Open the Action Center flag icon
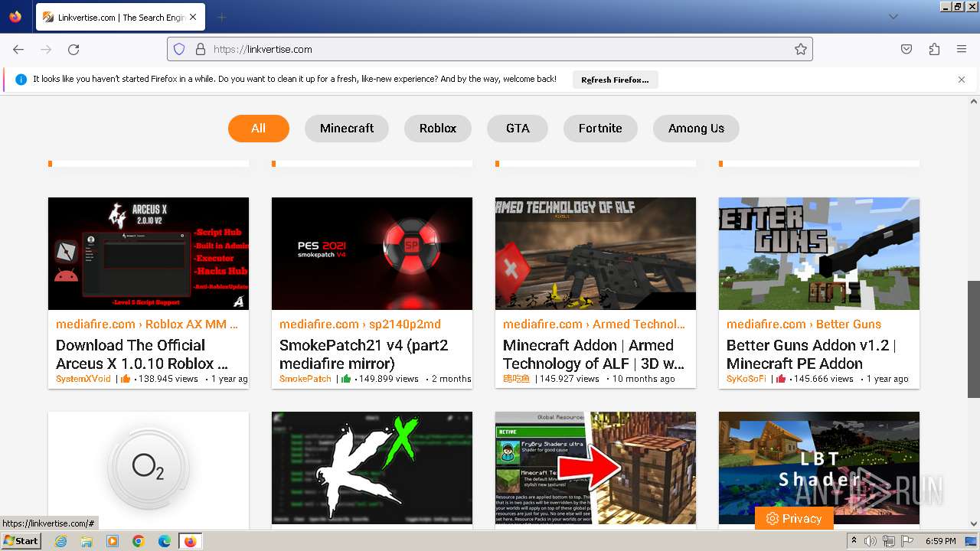 (x=906, y=541)
